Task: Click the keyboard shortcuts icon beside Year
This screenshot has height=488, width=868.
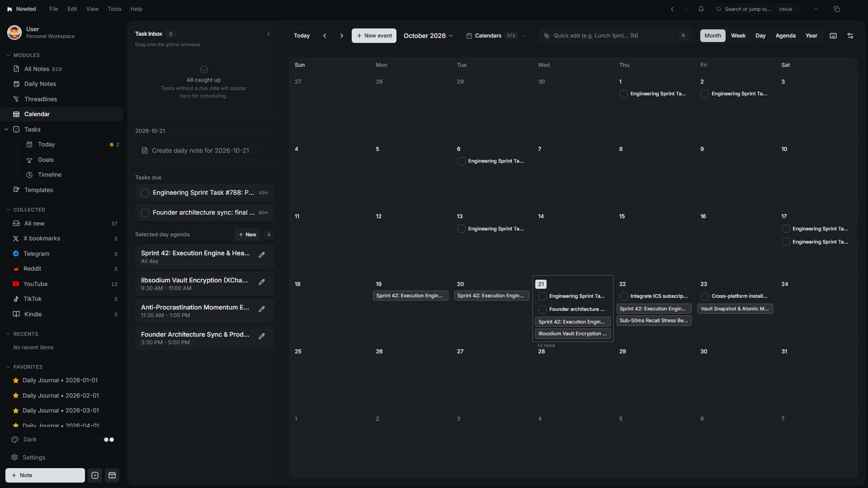Action: point(833,36)
